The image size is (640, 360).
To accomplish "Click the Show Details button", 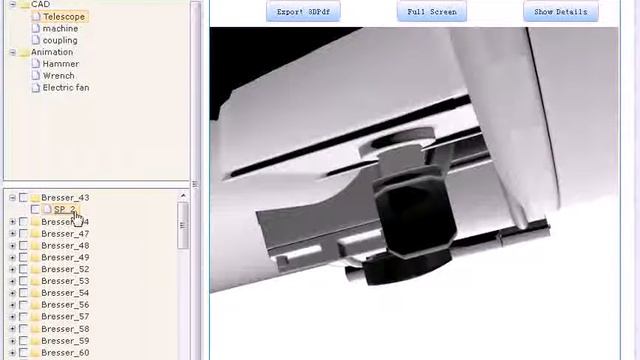I will (x=561, y=11).
